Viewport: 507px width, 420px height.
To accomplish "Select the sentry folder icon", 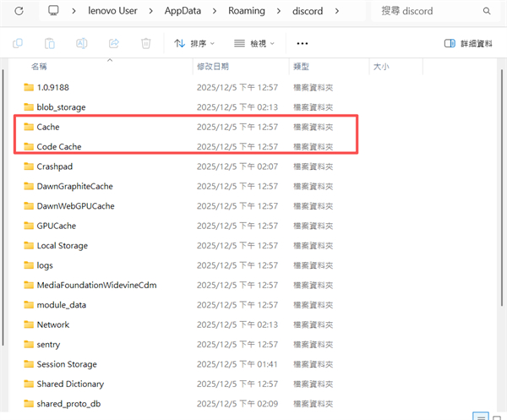I will point(29,344).
